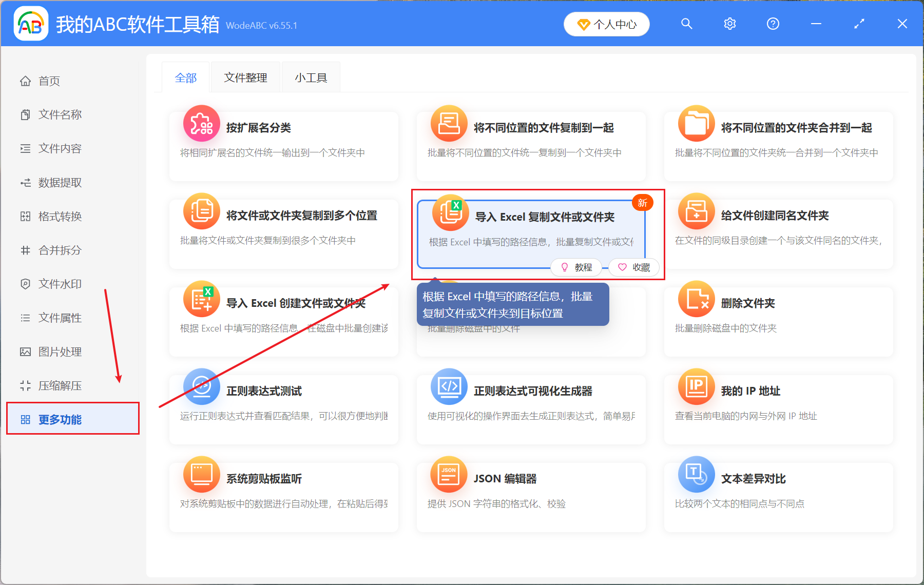Select 图片处理 in the sidebar

point(59,352)
